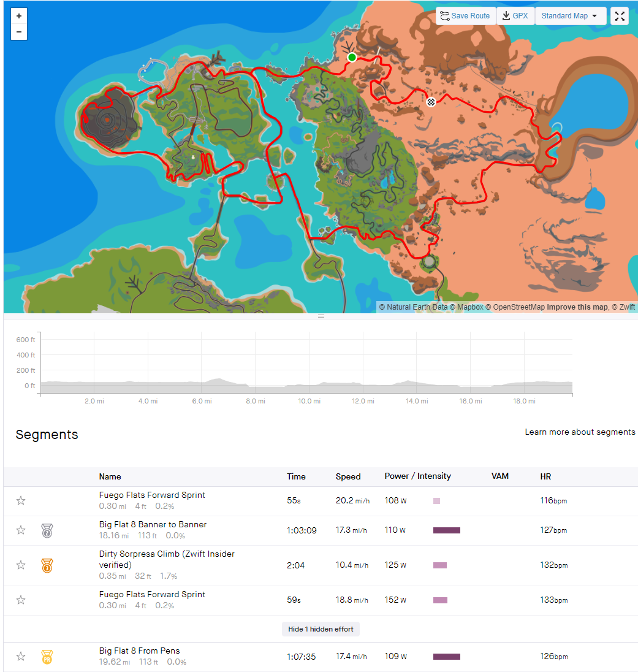Click the Speed column header
Screen dimensions: 638x672
(x=348, y=476)
